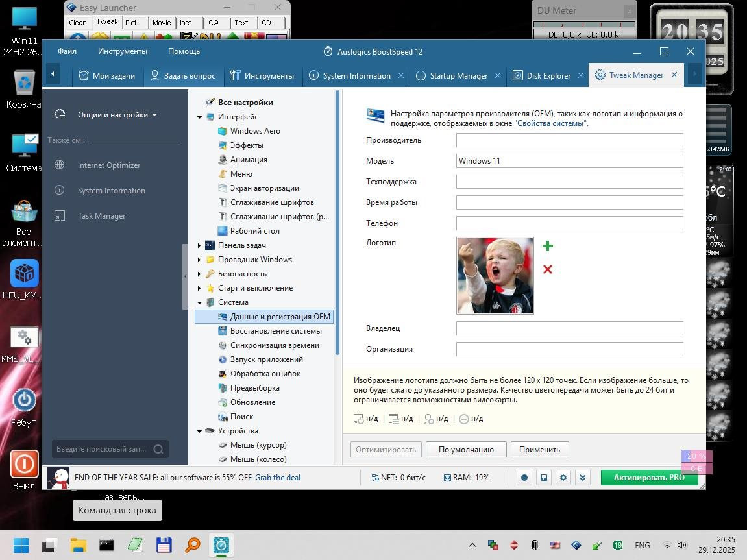The width and height of the screenshot is (747, 560).
Task: Click the Активировать PRO button
Action: pyautogui.click(x=649, y=478)
